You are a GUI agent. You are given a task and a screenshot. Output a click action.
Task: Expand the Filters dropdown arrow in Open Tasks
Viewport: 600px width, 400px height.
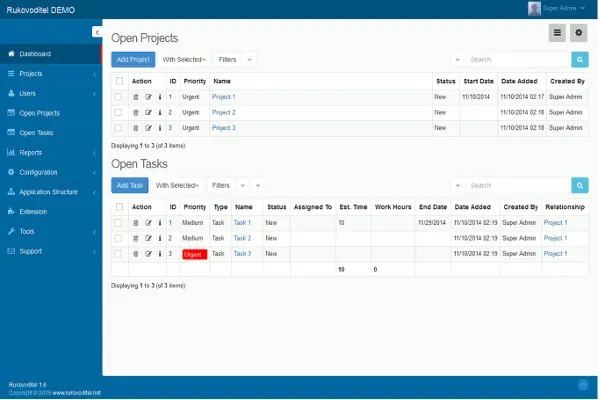pos(258,185)
